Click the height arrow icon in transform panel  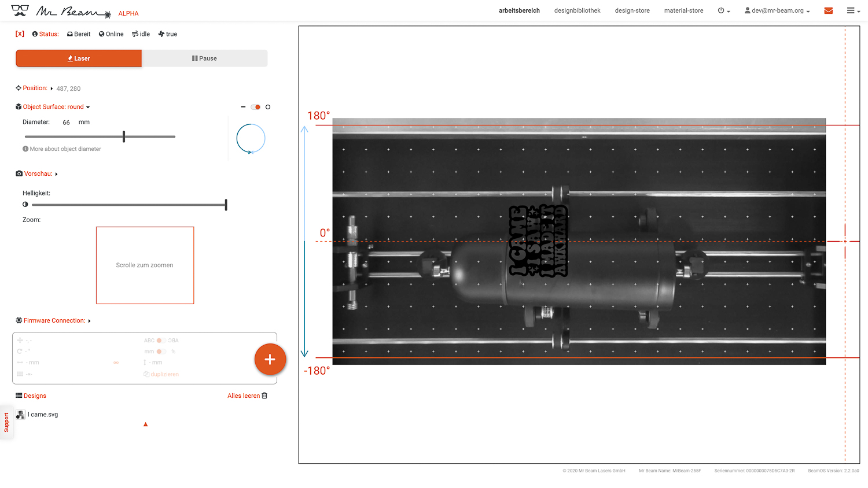point(145,363)
